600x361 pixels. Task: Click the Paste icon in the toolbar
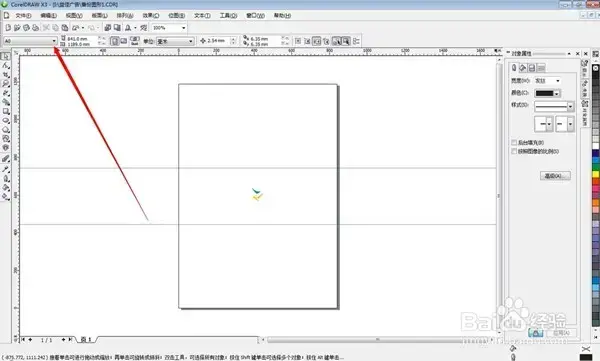click(x=65, y=28)
